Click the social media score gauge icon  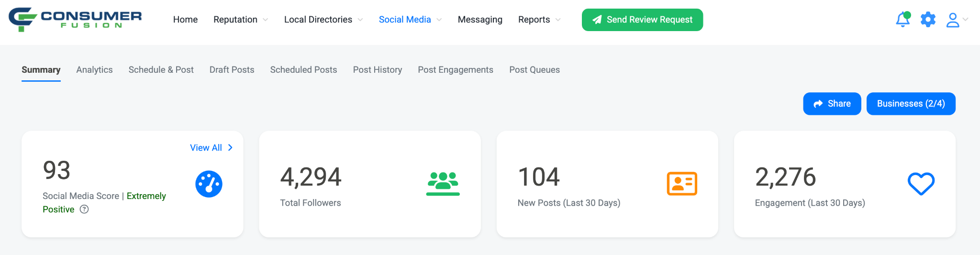[x=209, y=184]
